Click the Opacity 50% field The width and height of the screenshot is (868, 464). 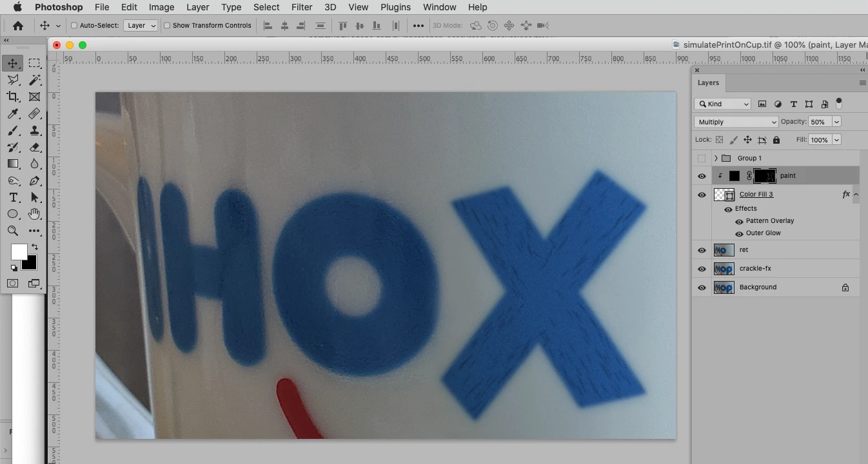(820, 122)
